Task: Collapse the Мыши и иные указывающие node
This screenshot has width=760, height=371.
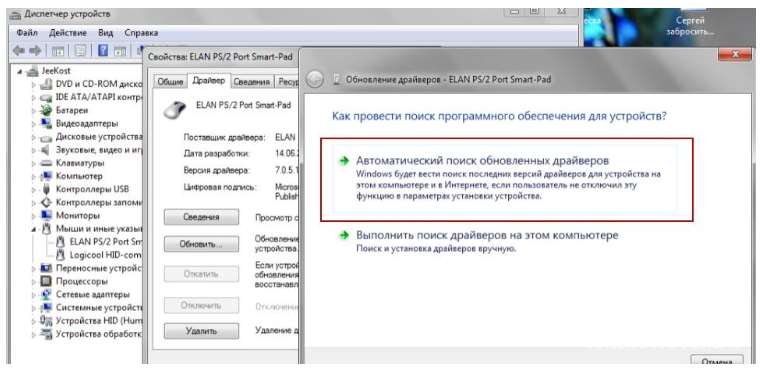Action: (x=34, y=228)
